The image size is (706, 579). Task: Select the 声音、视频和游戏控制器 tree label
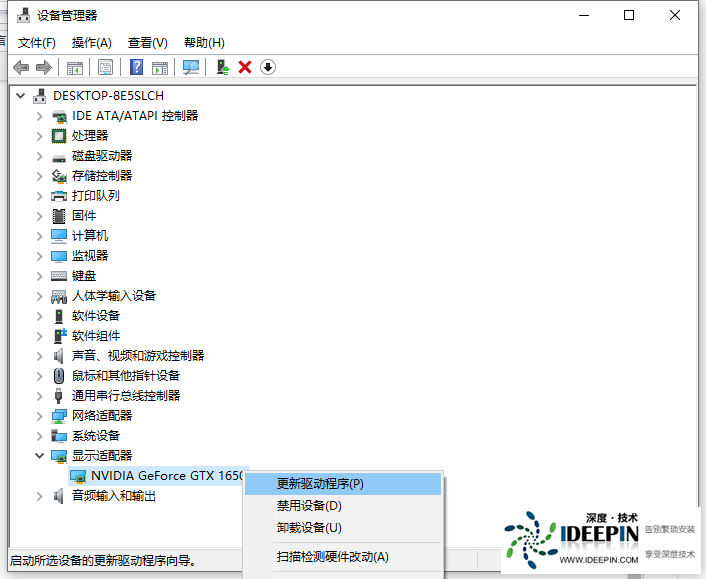[x=138, y=356]
